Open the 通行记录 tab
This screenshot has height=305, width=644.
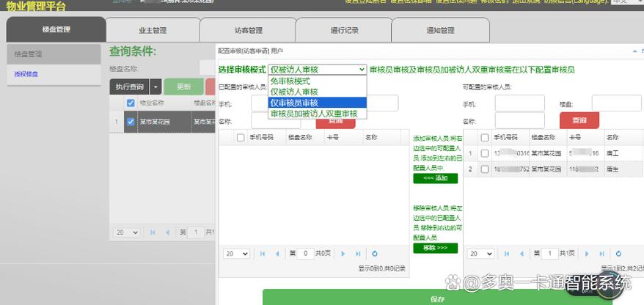coord(344,30)
